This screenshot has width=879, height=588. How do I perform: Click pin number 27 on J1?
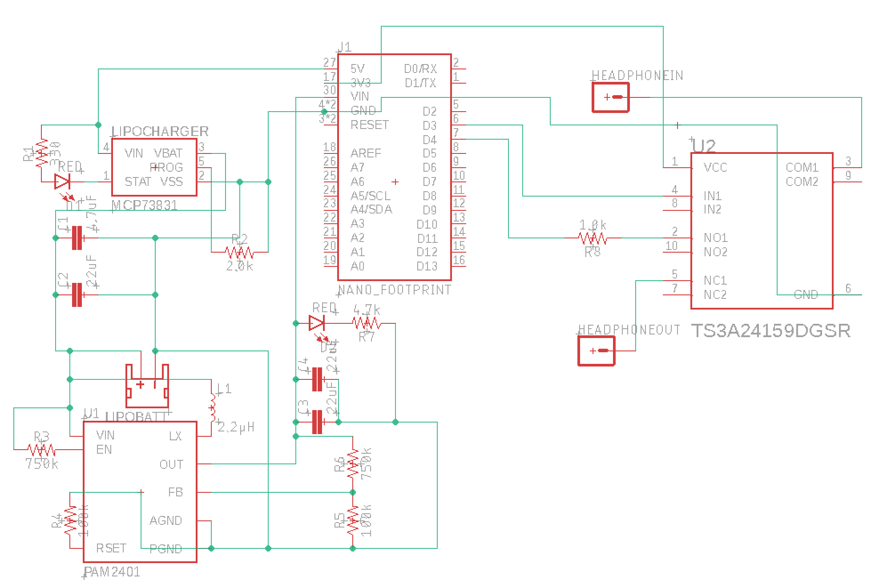(x=330, y=62)
